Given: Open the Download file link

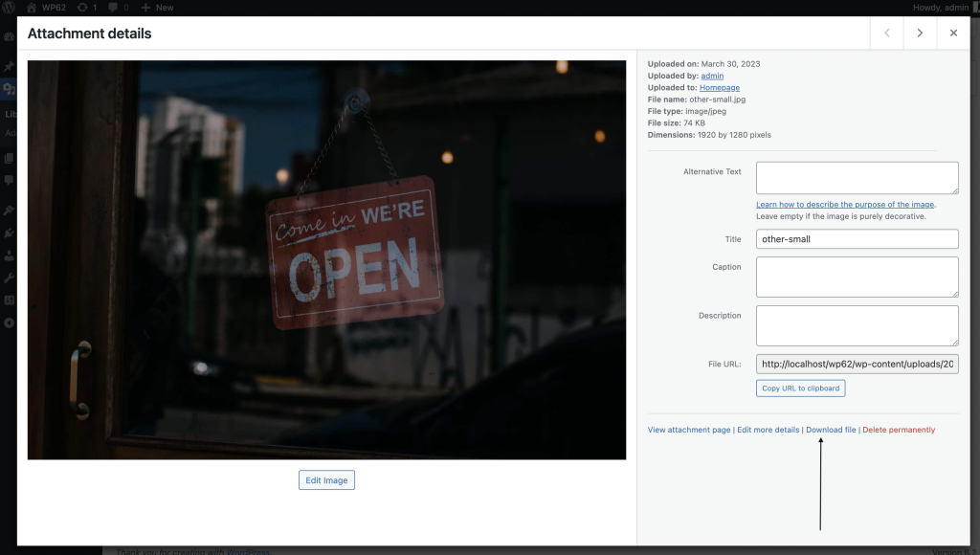Looking at the screenshot, I should 830,430.
